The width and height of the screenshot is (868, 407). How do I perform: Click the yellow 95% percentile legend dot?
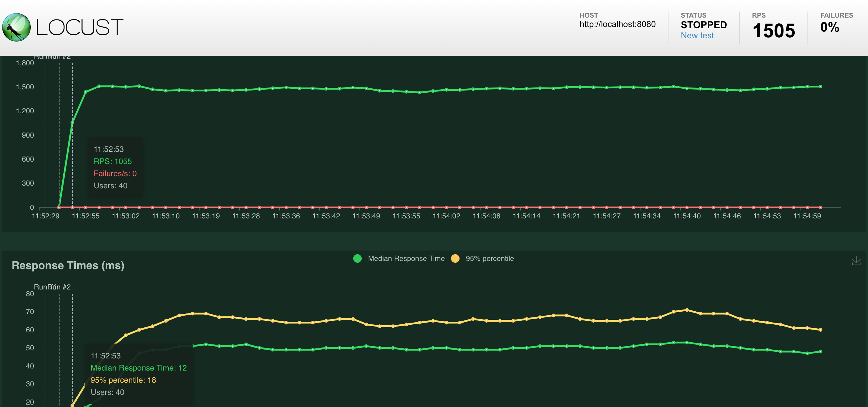(x=456, y=258)
